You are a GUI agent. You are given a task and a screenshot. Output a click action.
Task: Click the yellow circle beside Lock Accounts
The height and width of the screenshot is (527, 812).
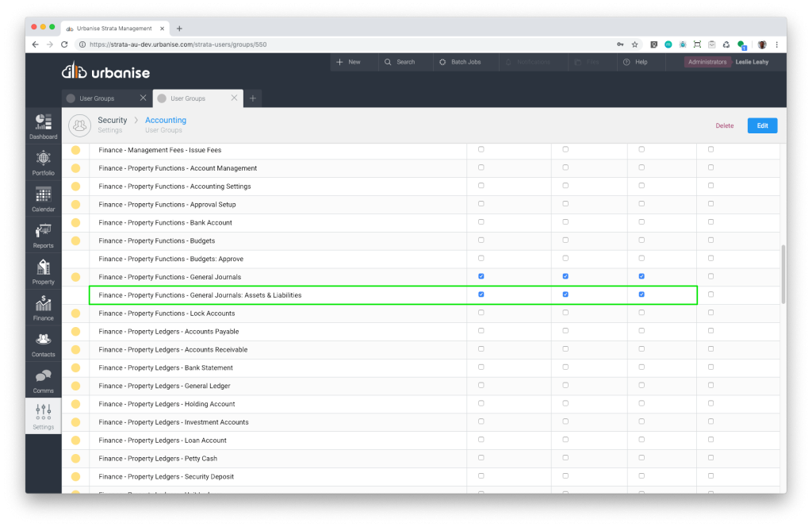pos(76,314)
